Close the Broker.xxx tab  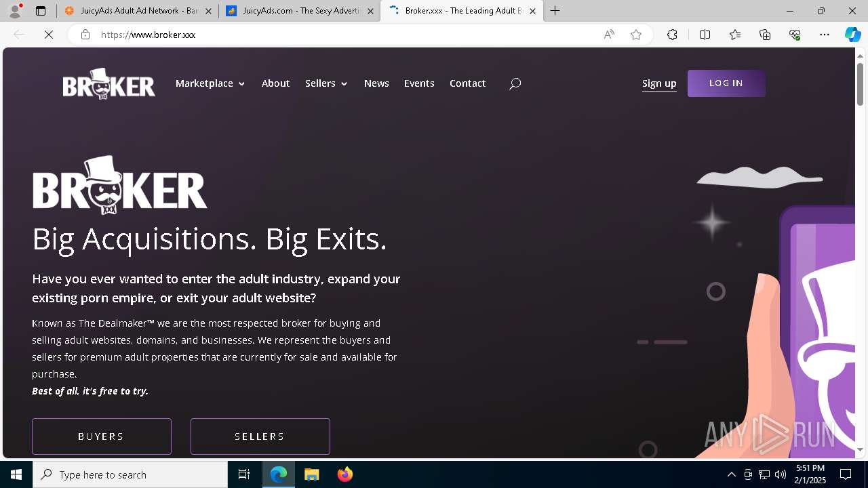532,11
